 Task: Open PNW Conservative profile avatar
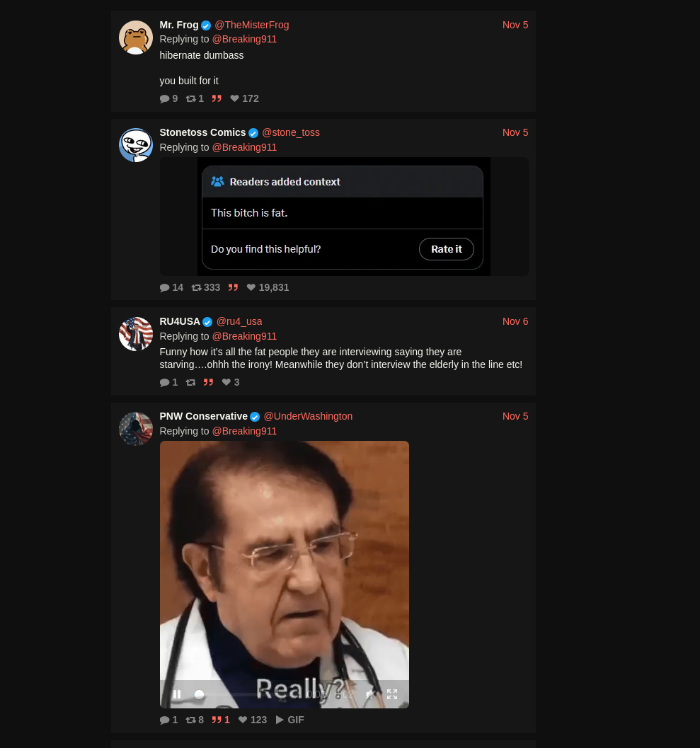point(136,429)
